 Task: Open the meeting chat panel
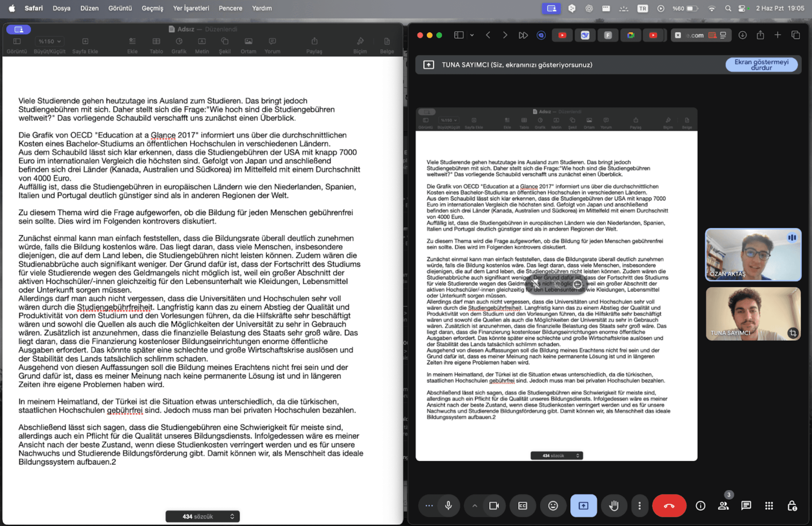point(746,506)
